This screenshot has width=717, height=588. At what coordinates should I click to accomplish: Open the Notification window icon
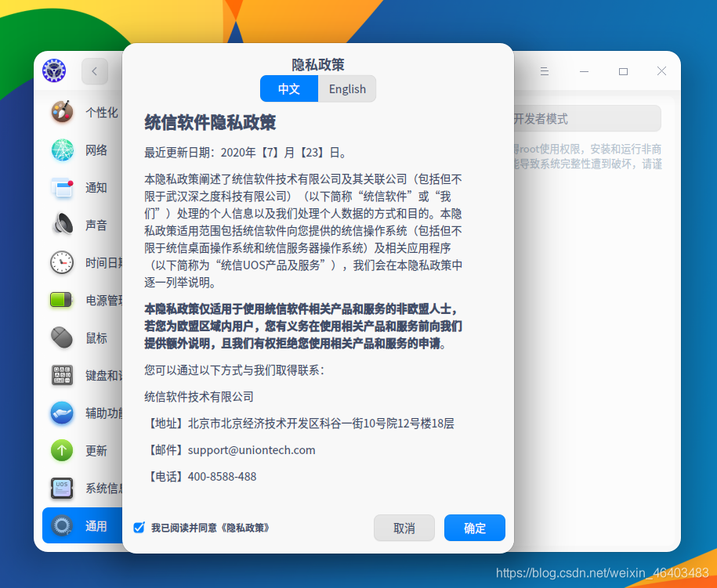tap(62, 188)
